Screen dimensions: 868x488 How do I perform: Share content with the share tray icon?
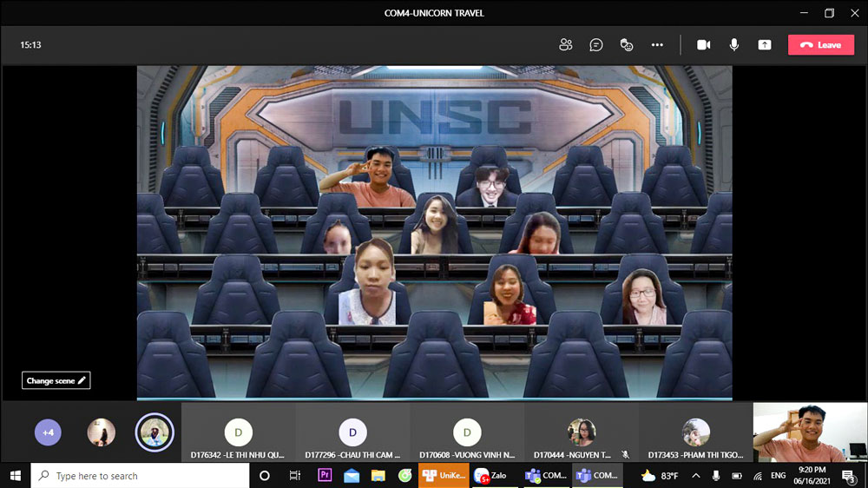point(765,45)
